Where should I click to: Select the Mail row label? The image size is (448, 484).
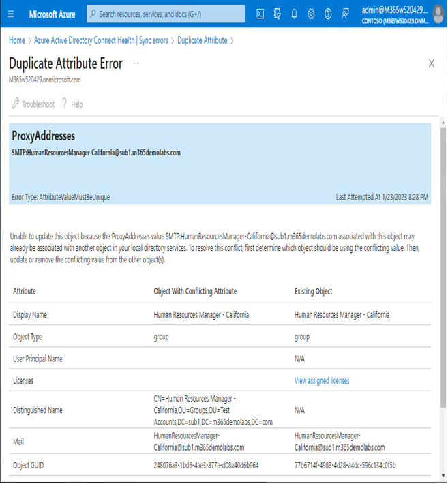[18, 442]
